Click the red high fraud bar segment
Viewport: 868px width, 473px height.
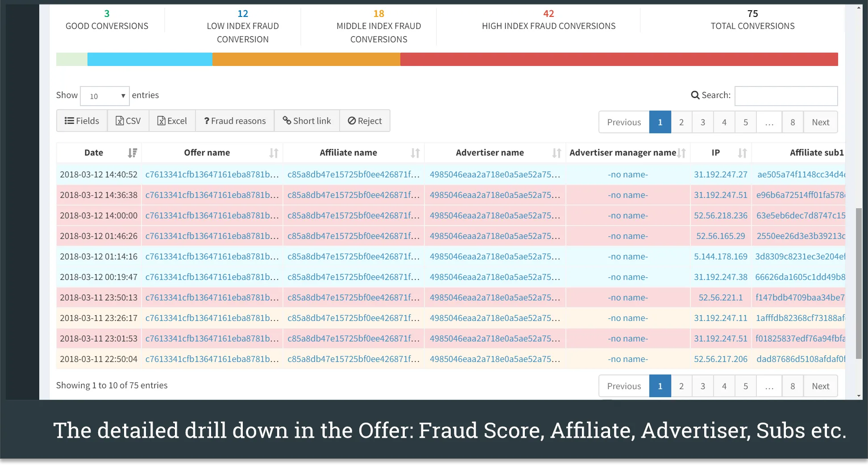point(619,59)
